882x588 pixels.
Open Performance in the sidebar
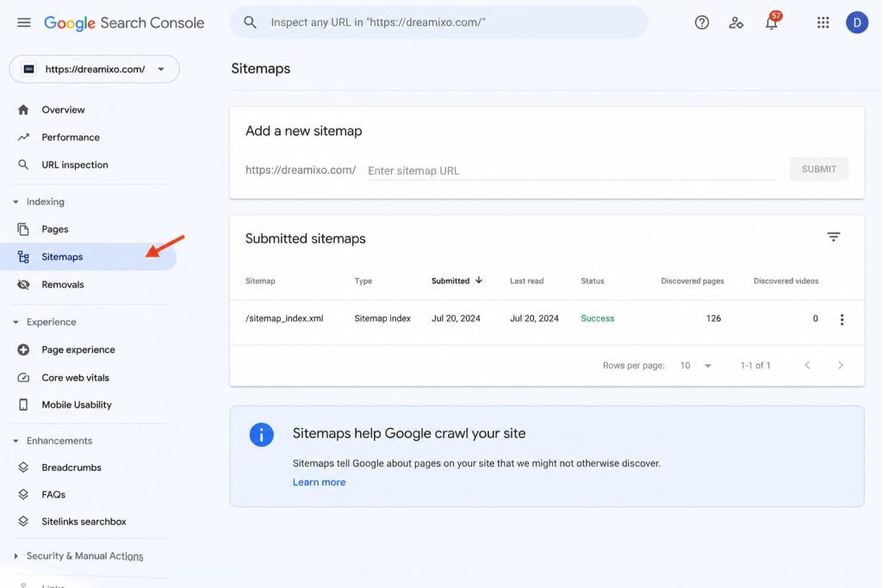pos(71,137)
